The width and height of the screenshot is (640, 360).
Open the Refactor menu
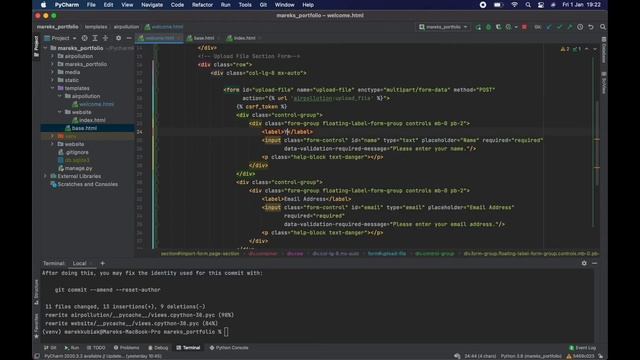point(202,5)
